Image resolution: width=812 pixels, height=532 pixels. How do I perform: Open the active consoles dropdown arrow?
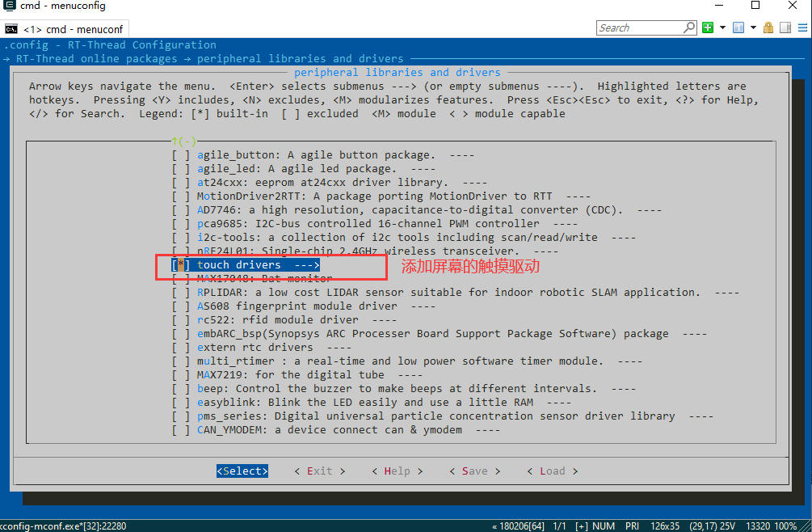click(x=753, y=27)
